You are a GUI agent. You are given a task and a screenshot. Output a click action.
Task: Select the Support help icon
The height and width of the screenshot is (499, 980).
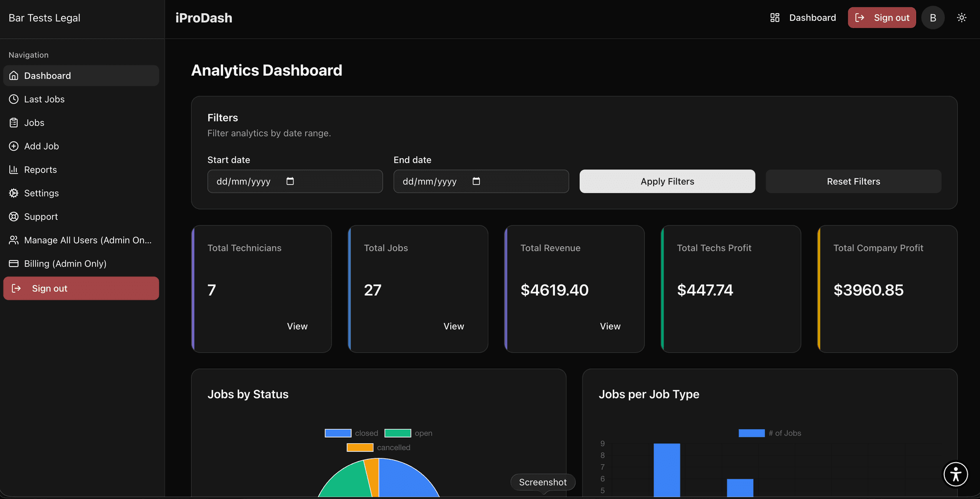13,217
